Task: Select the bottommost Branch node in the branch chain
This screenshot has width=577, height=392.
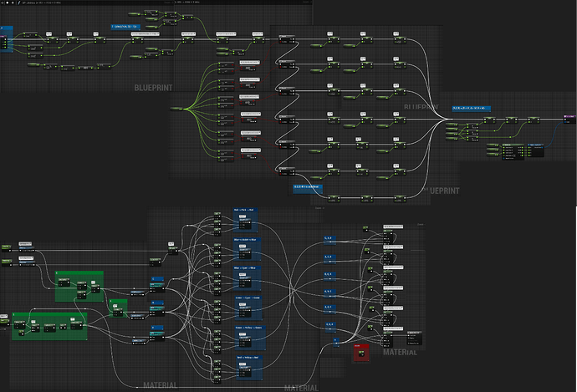Action: pos(288,171)
